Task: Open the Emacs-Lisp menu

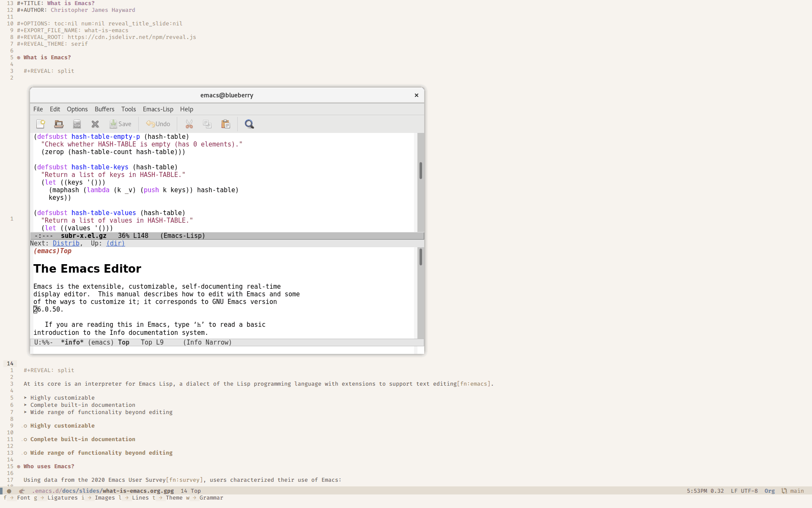Action: 158,110
